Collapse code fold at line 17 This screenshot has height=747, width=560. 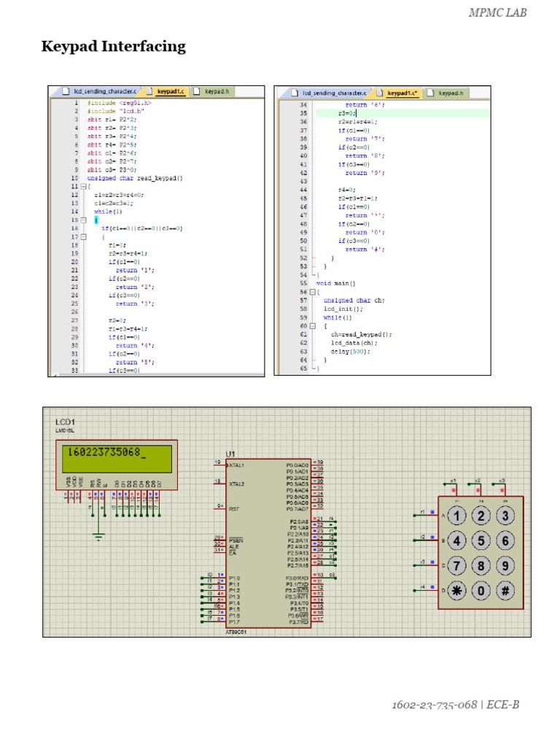(83, 237)
